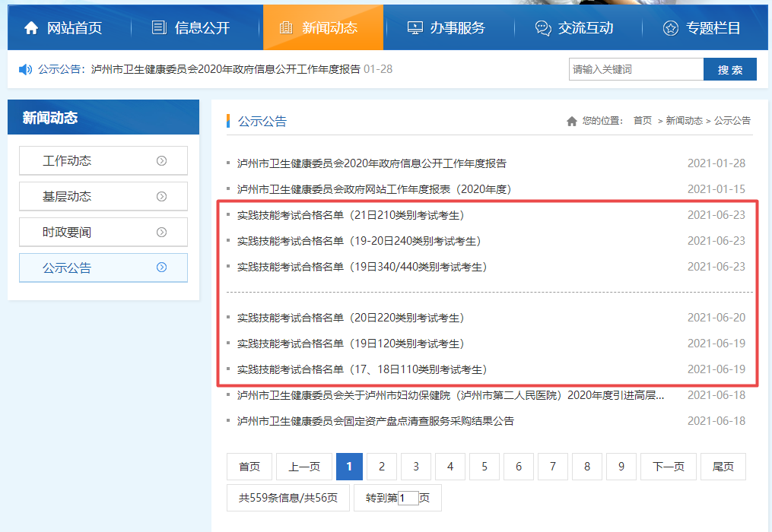
Task: Click the 转到第 page number box
Action: pos(408,499)
